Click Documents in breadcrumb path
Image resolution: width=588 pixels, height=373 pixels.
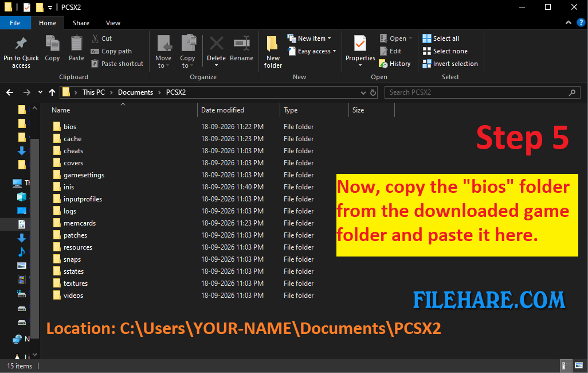(135, 92)
